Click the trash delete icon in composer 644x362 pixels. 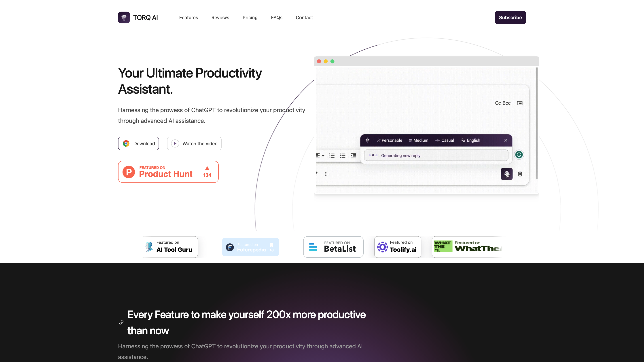point(520,174)
